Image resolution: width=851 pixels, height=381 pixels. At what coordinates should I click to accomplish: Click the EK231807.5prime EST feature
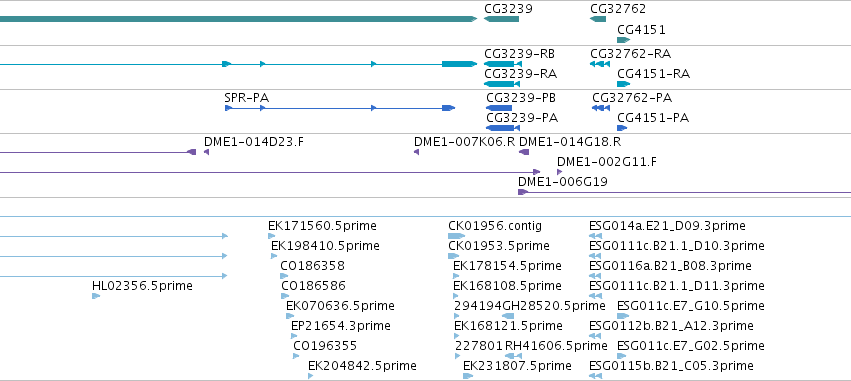pos(468,376)
